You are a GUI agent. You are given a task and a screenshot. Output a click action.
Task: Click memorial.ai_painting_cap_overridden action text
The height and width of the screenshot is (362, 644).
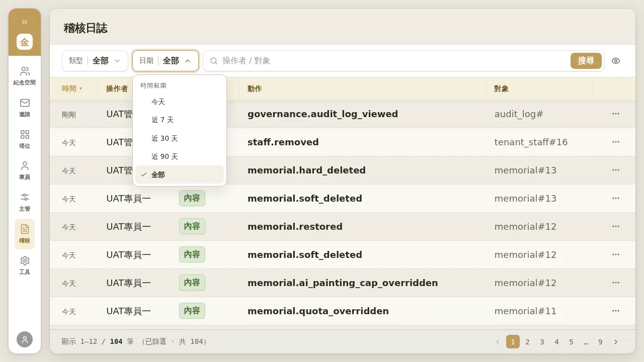343,283
